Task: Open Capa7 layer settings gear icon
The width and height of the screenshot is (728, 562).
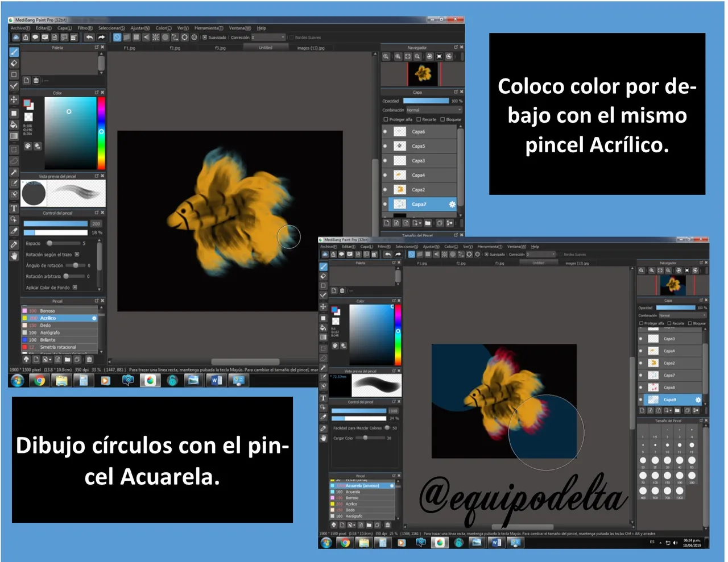Action: pos(452,204)
